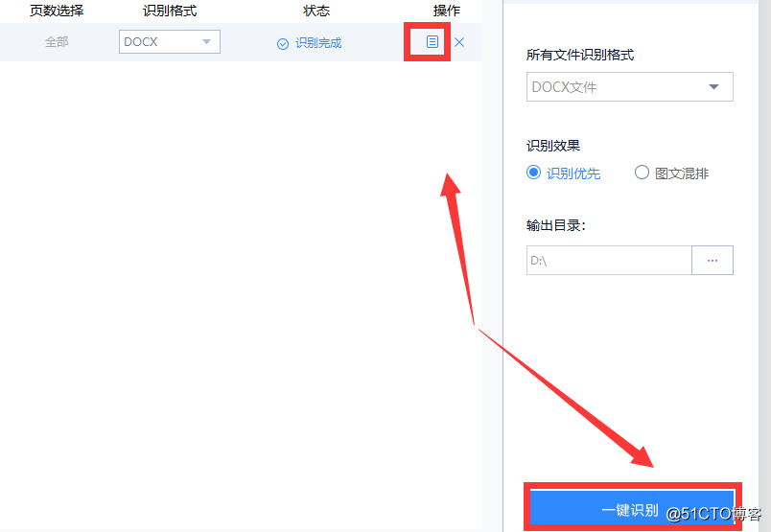Expand the DOCX文件 format combo box
Screen dimensions: 771x532
pos(629,87)
